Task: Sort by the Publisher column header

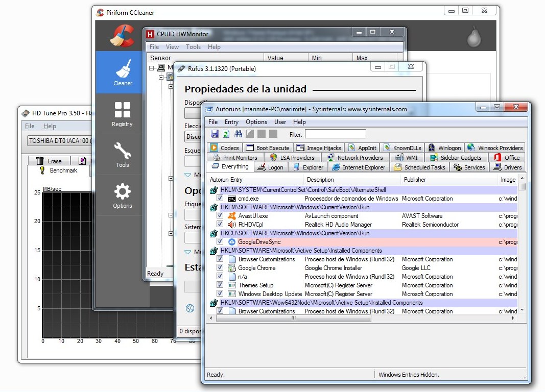Action: [x=449, y=180]
